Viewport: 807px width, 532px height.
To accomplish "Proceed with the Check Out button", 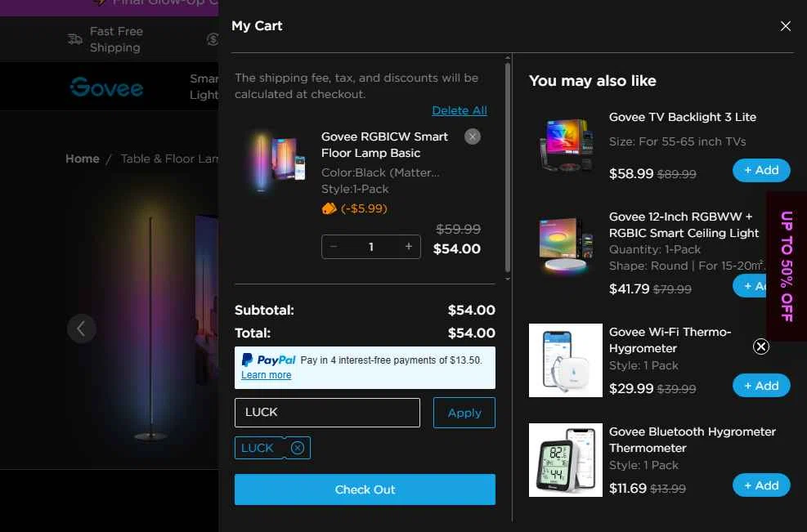I will tap(365, 490).
